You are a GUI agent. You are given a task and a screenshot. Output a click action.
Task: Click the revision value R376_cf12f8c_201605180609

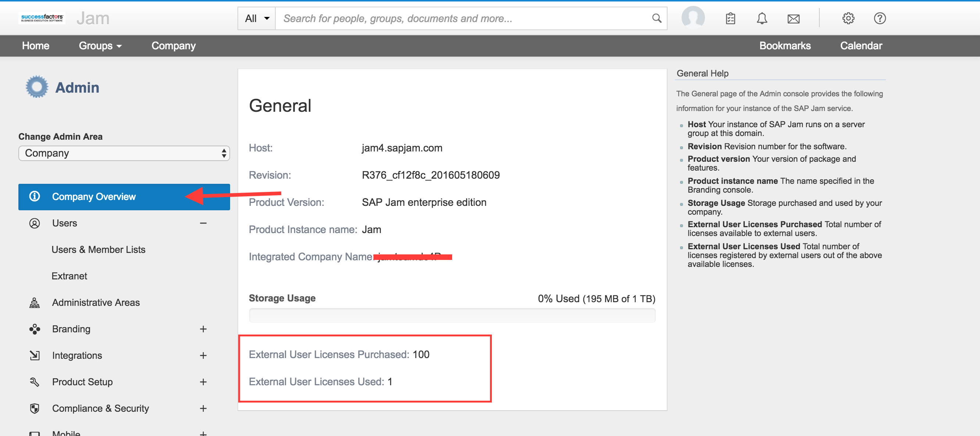tap(431, 175)
